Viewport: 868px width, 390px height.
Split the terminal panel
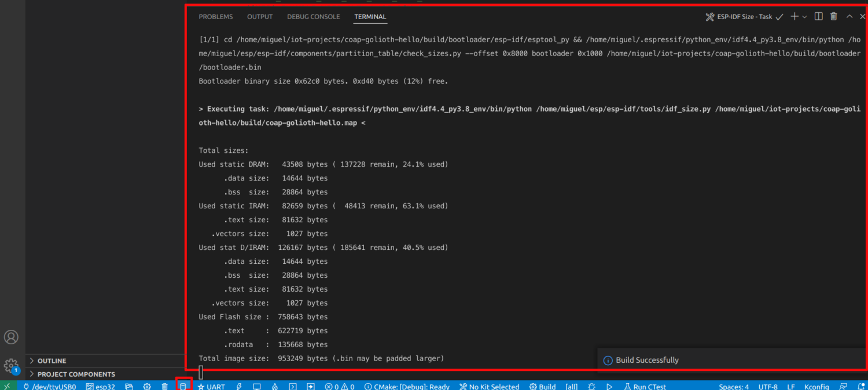tap(818, 16)
